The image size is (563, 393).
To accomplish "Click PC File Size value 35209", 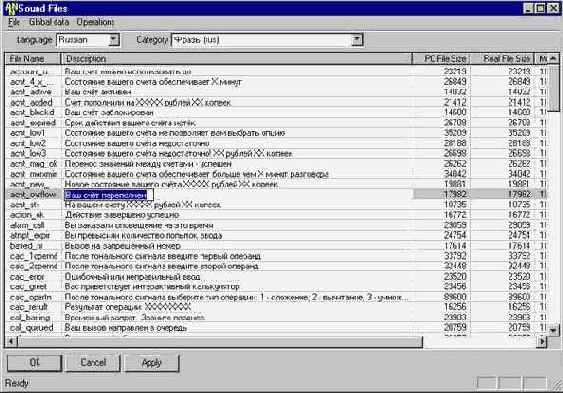I will [x=455, y=133].
